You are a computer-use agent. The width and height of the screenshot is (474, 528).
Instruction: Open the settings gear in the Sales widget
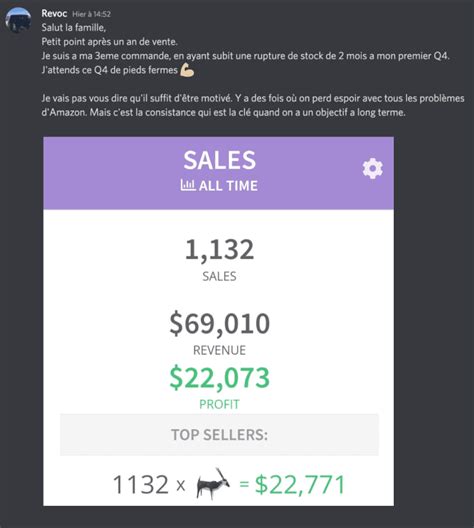click(372, 168)
